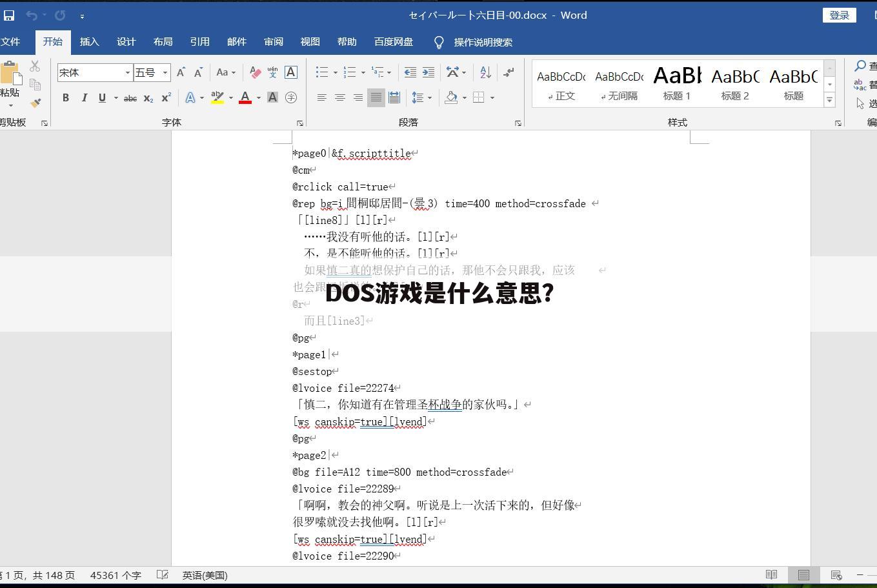
Task: Cut the selection with the scissors icon
Action: coord(35,66)
